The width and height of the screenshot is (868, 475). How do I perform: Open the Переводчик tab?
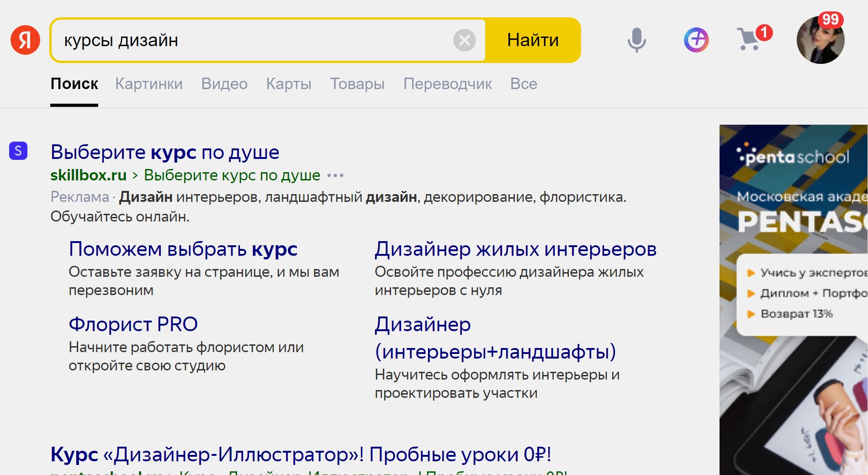tap(447, 84)
